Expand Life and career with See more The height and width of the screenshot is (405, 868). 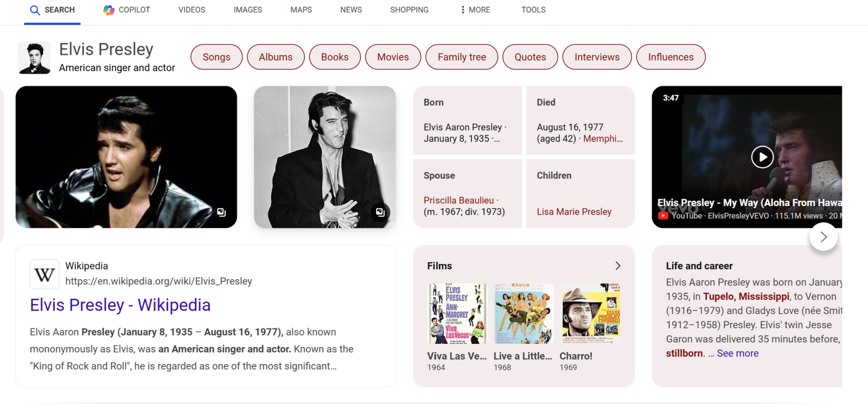tap(737, 353)
